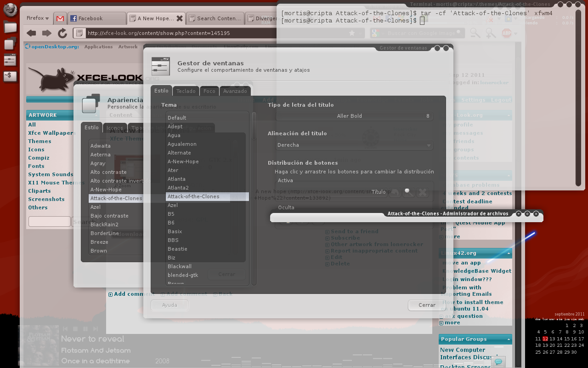The image size is (588, 368).
Task: Pause playback in music widget
Action: click(85, 329)
